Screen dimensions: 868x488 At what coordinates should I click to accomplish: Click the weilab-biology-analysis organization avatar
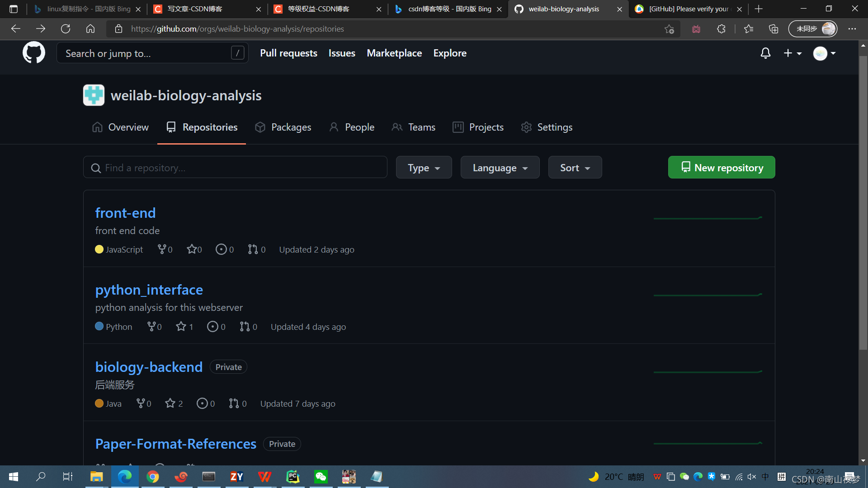click(94, 95)
